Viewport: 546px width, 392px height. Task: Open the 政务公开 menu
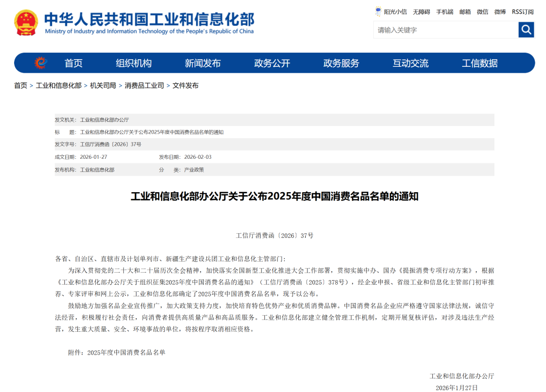[x=271, y=63]
